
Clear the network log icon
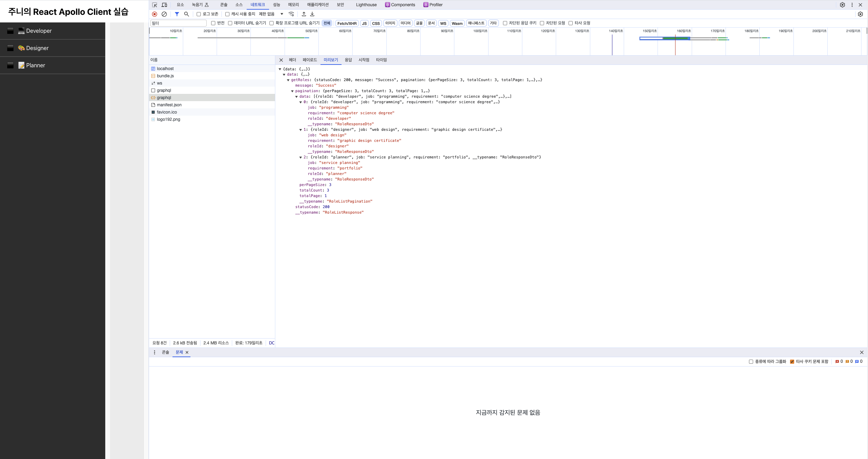(164, 14)
